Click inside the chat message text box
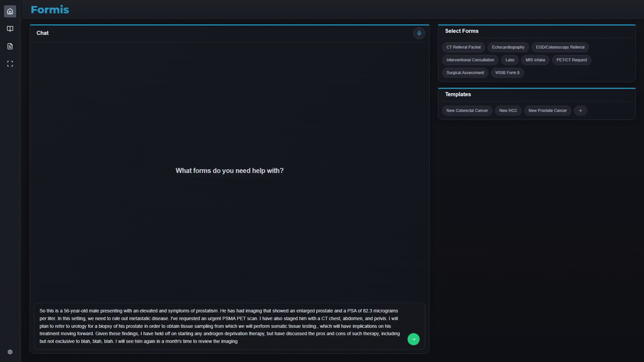 tap(220, 326)
